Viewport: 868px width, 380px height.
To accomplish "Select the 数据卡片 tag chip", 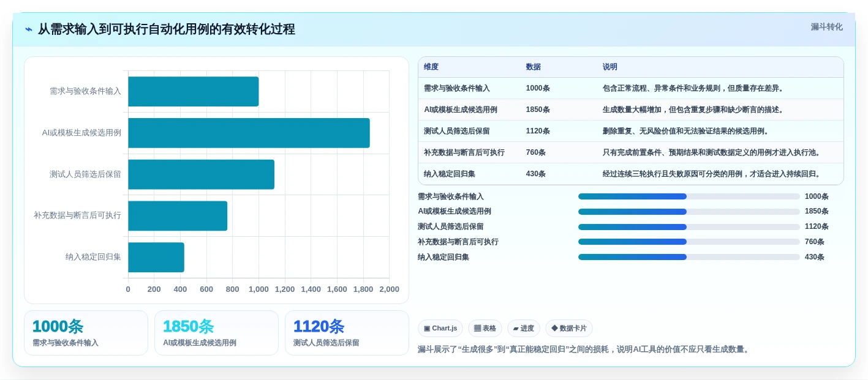I will pyautogui.click(x=569, y=329).
